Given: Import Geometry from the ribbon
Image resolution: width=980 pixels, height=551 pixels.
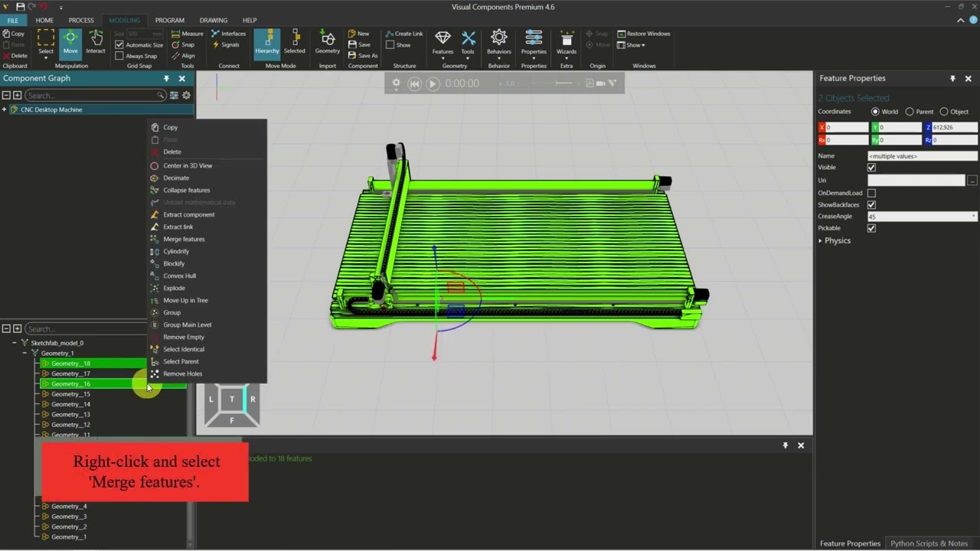Looking at the screenshot, I should click(327, 43).
